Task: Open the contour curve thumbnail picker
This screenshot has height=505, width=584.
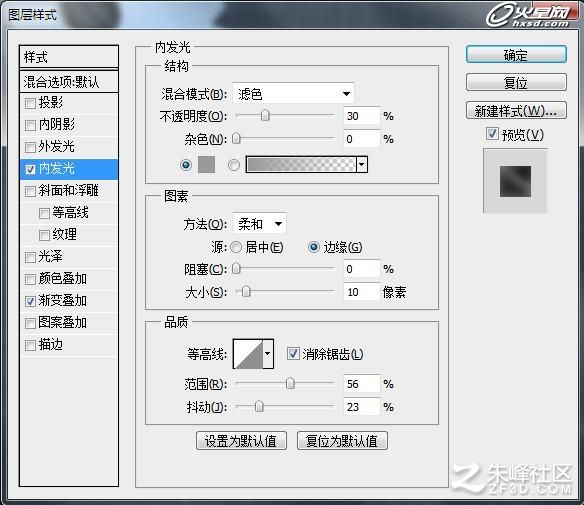Action: point(248,353)
